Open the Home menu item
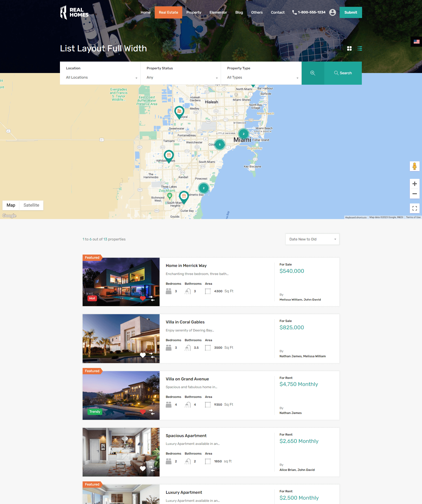The image size is (422, 504). 145,12
